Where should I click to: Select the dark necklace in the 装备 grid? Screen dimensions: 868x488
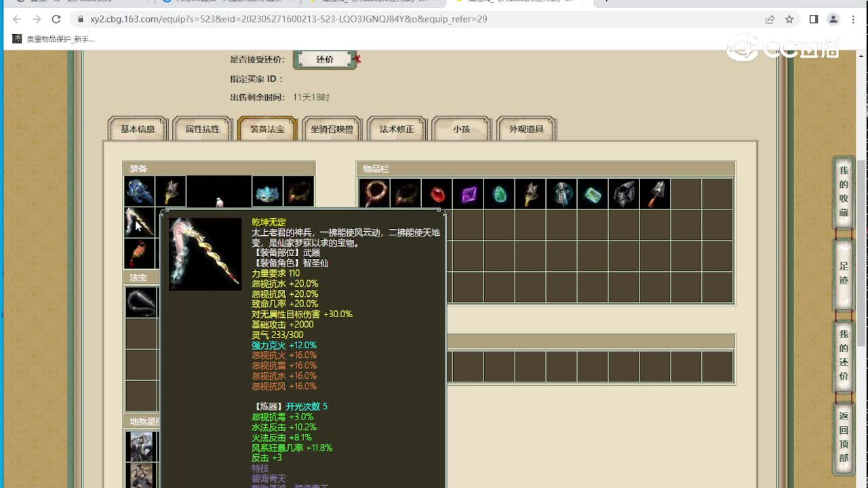pyautogui.click(x=298, y=192)
